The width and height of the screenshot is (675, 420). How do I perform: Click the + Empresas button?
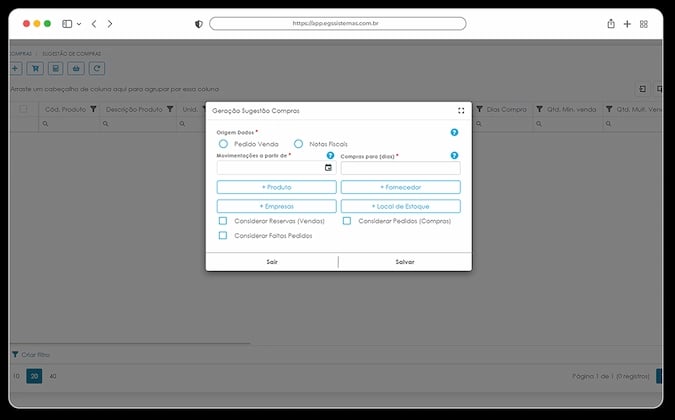pyautogui.click(x=276, y=206)
